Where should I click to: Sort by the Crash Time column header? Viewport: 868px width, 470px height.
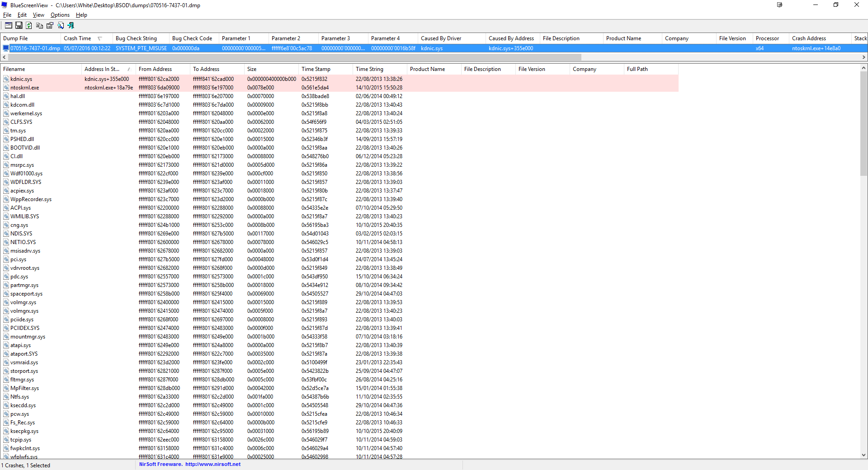point(86,38)
